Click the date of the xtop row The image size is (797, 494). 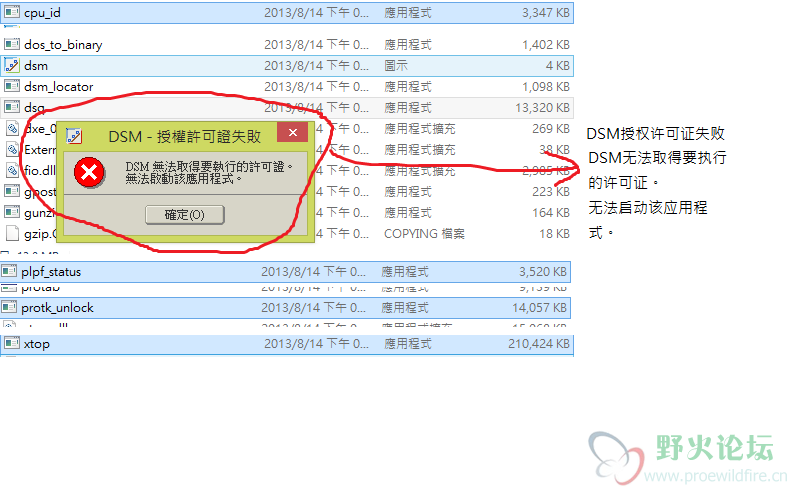316,344
